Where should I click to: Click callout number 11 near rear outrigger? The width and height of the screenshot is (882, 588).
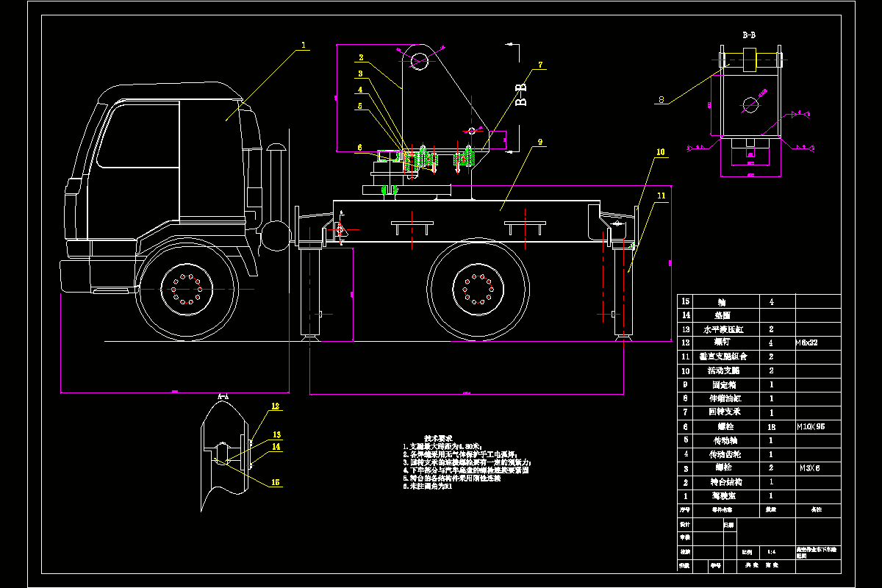pos(661,196)
